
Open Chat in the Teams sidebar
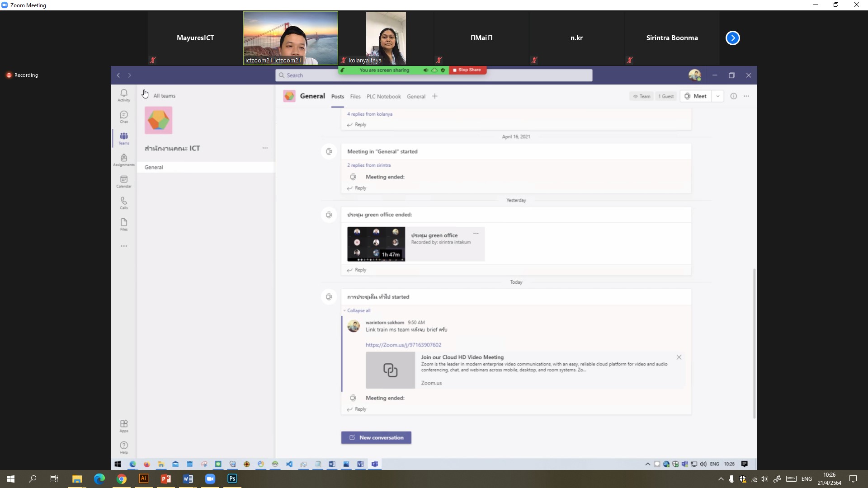[x=124, y=117]
